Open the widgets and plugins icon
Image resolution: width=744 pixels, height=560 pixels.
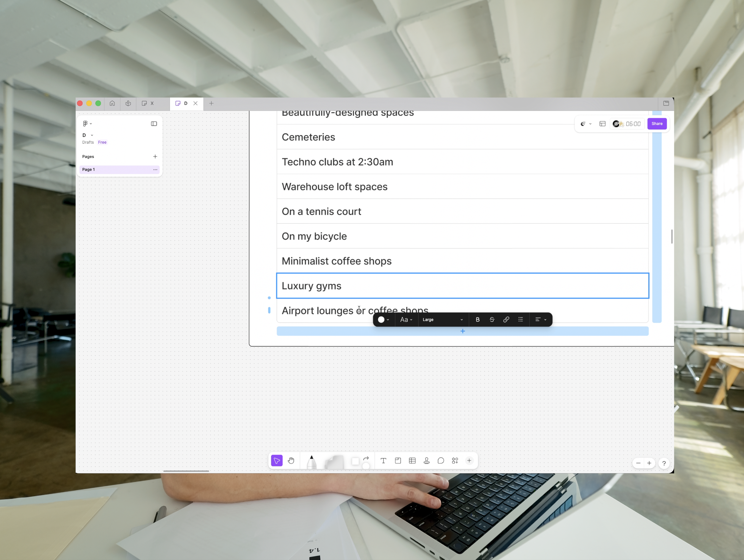click(x=455, y=460)
